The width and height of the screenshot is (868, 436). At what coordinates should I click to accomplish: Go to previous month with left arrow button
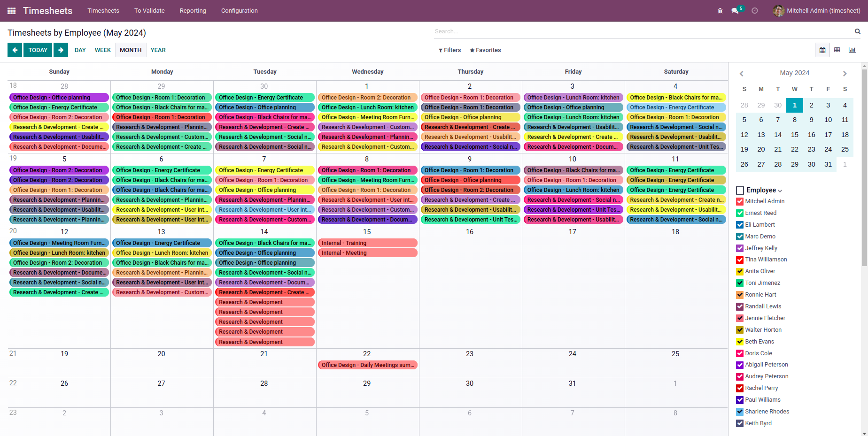tap(15, 50)
